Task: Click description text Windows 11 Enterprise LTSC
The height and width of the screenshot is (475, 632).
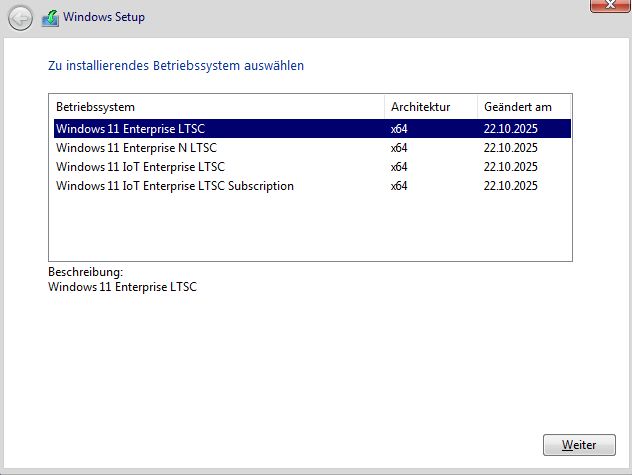Action: 122,287
